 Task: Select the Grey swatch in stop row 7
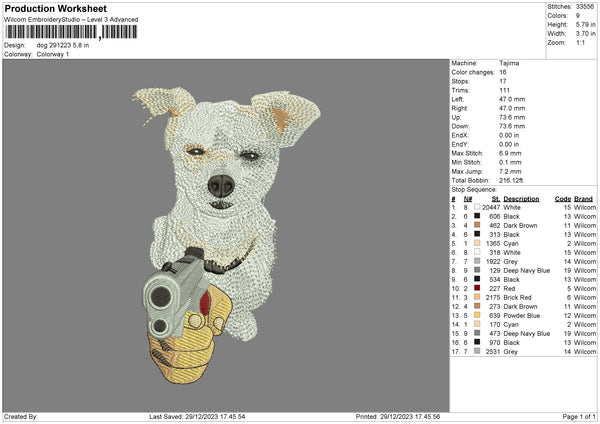[477, 261]
